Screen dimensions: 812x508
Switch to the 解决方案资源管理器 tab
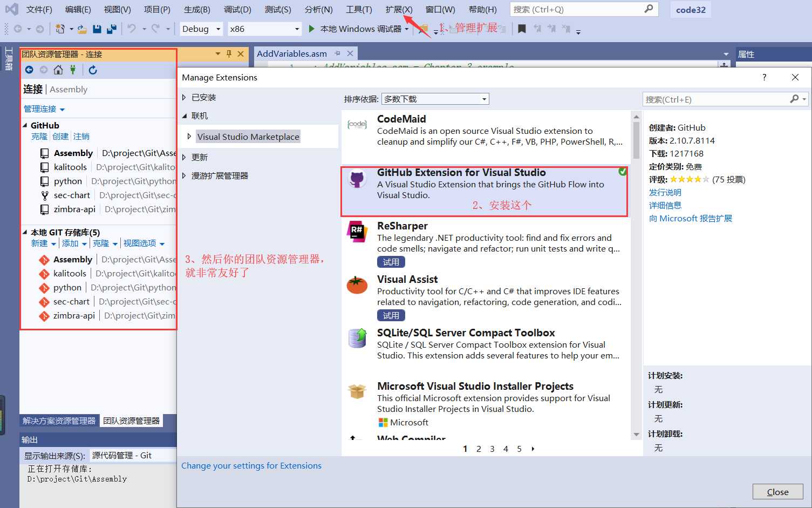[59, 421]
